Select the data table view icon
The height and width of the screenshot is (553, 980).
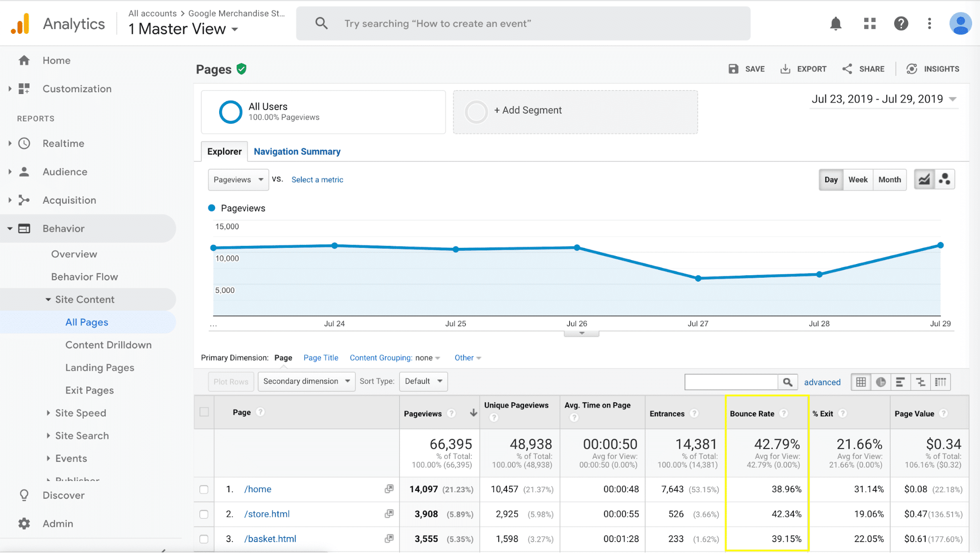pos(861,382)
